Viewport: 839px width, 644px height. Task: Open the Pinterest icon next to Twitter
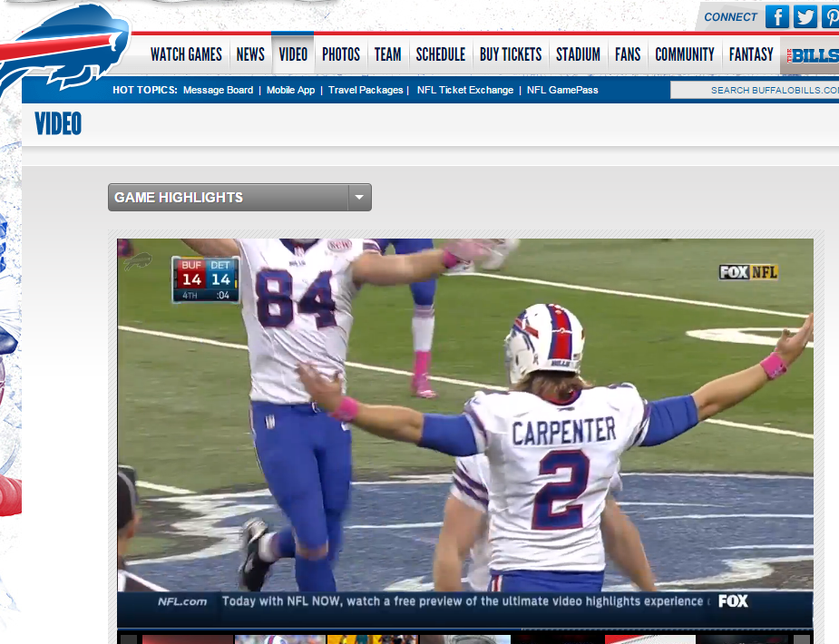[x=831, y=16]
